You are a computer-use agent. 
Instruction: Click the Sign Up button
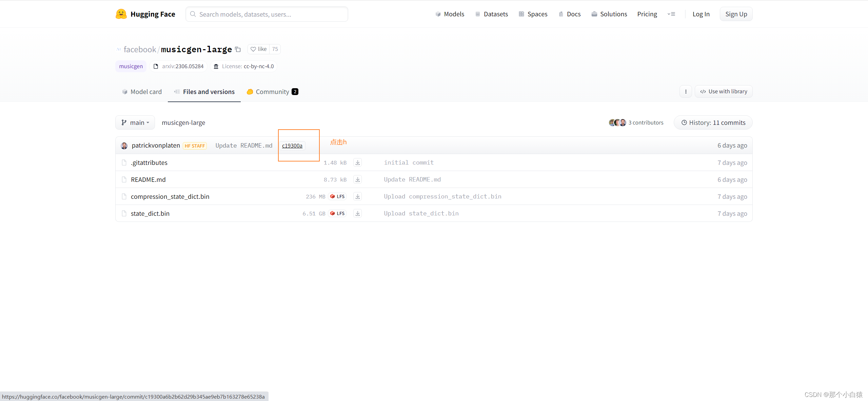point(736,14)
